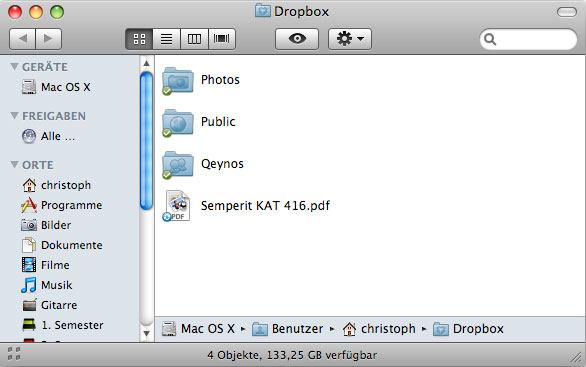The width and height of the screenshot is (586, 367).
Task: Open Filme in sidebar
Action: tap(45, 265)
